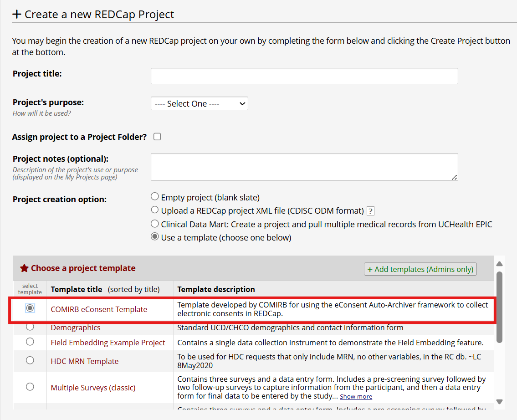Screen dimensions: 517x420
Task: Enable Assign project to a Project Folder
Action: coord(157,136)
